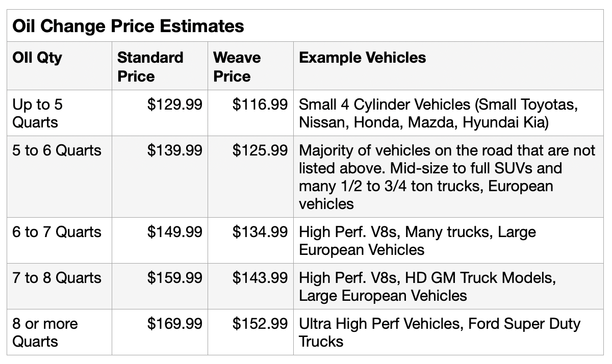
Task: Click the Oil Change Price Estimates title
Action: coord(128,25)
